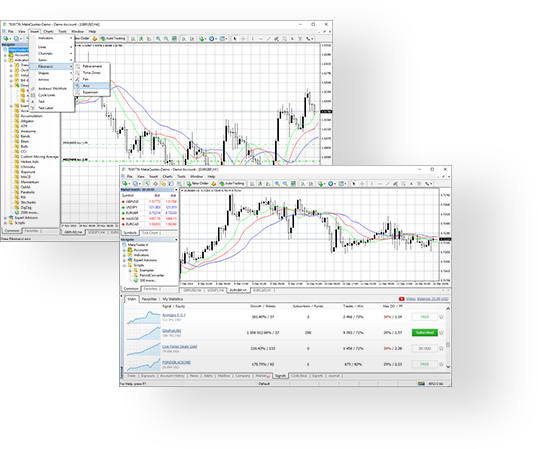This screenshot has height=449, width=538.
Task: Choose Expansion in the Fibonacci submenu
Action: [x=92, y=92]
